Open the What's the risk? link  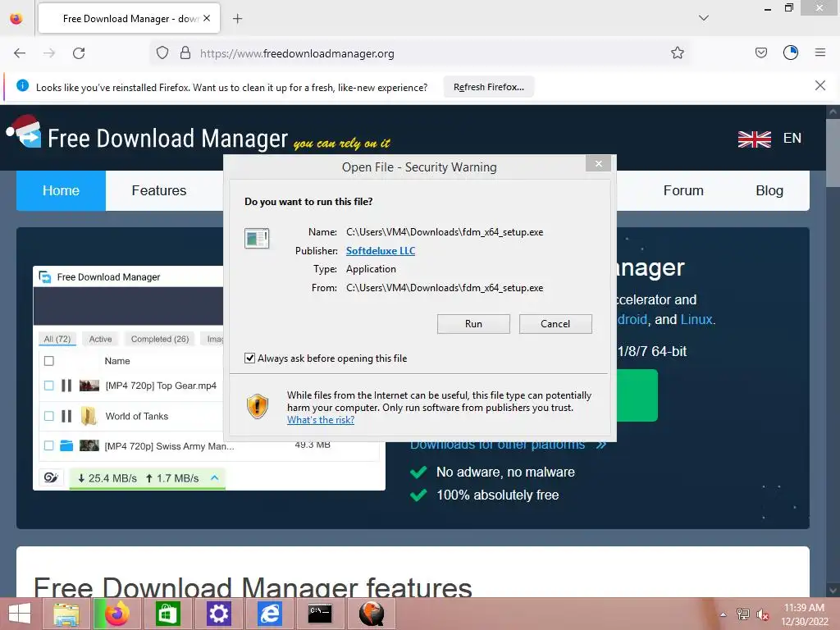click(x=321, y=420)
